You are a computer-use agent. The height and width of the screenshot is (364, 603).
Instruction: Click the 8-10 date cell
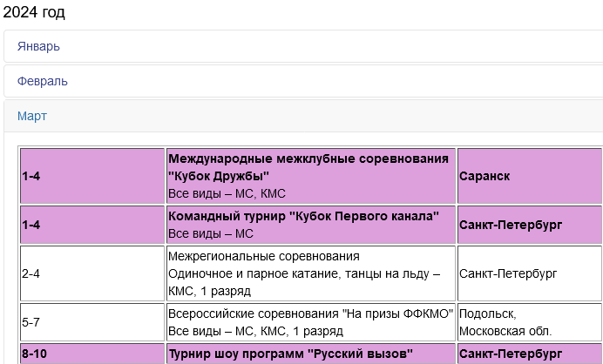[x=35, y=354]
